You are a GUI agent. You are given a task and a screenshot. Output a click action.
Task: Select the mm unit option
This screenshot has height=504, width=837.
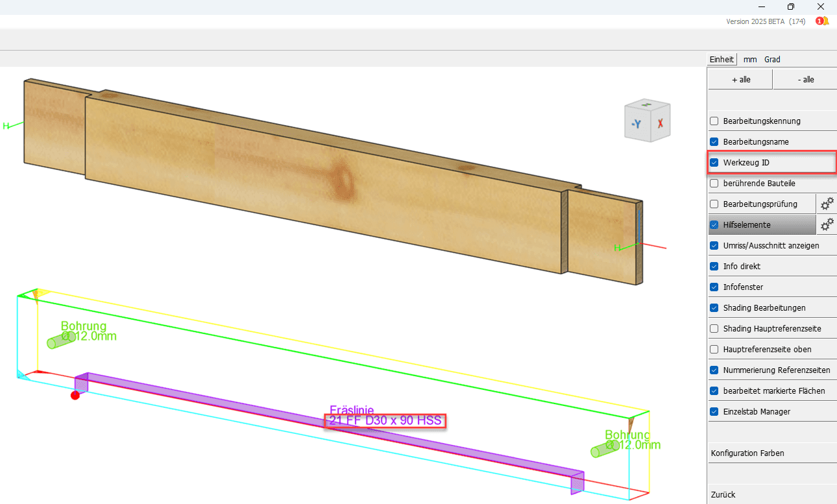point(750,59)
